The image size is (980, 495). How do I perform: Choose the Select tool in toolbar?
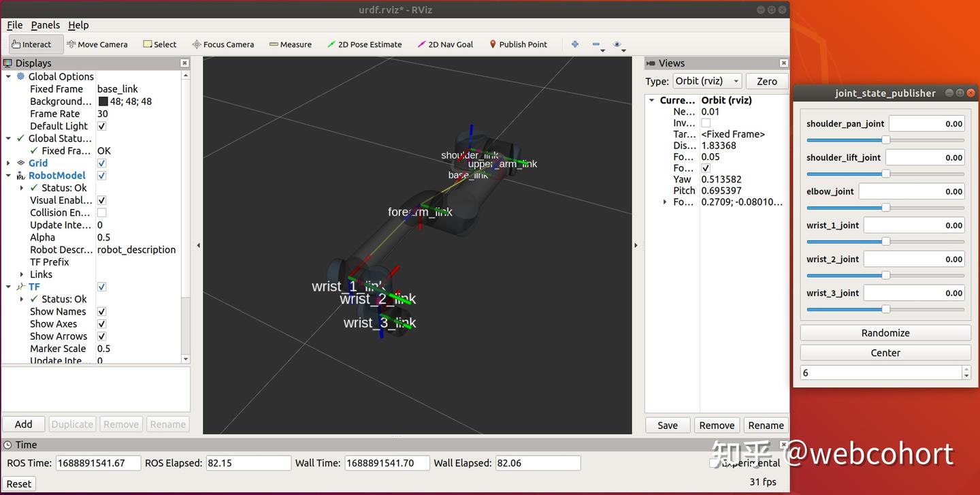[x=160, y=44]
